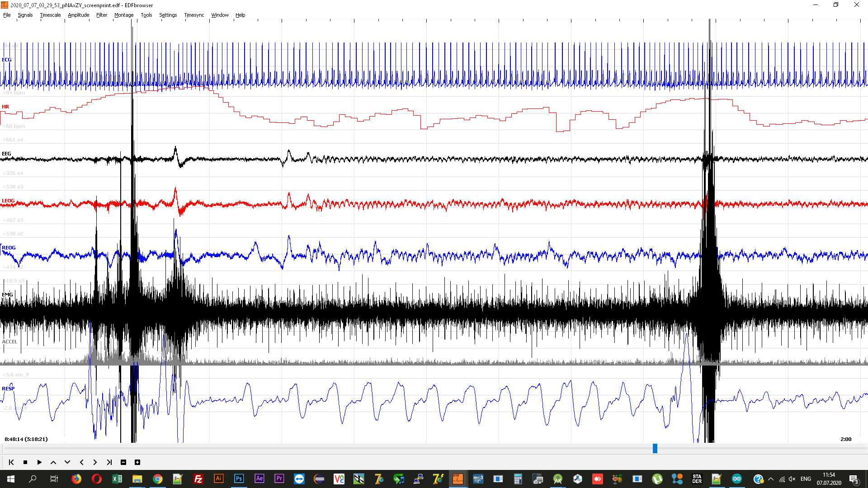Show hidden system tray icons

771,479
